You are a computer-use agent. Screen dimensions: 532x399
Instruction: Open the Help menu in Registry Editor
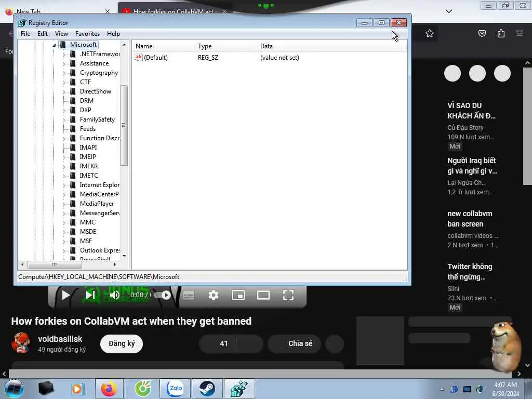coord(113,34)
